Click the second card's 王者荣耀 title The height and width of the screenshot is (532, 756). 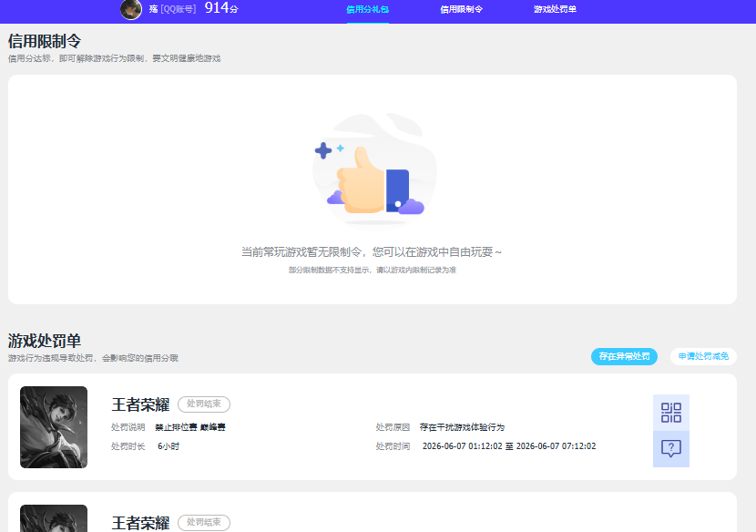(x=140, y=523)
